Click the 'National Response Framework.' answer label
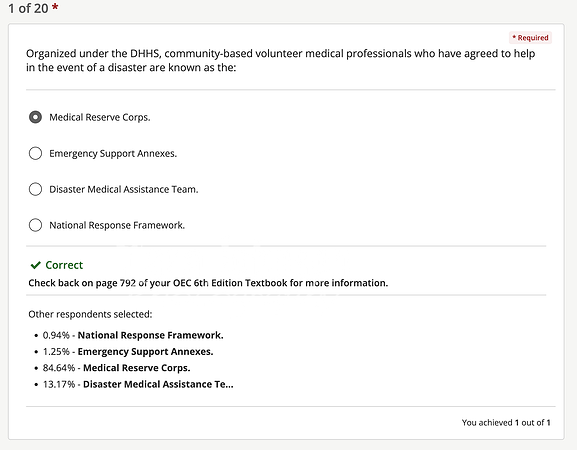The height and width of the screenshot is (450, 577). click(x=117, y=225)
